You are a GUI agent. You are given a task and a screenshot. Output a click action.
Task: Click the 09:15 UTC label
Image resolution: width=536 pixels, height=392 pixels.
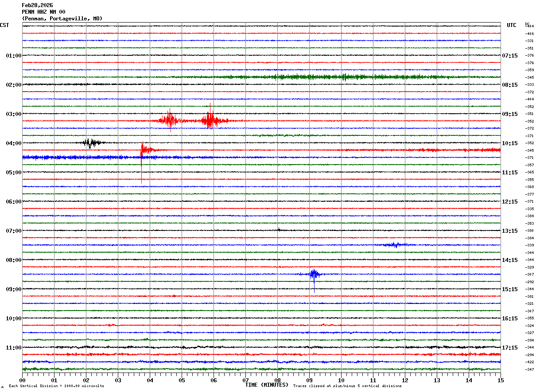[510, 114]
